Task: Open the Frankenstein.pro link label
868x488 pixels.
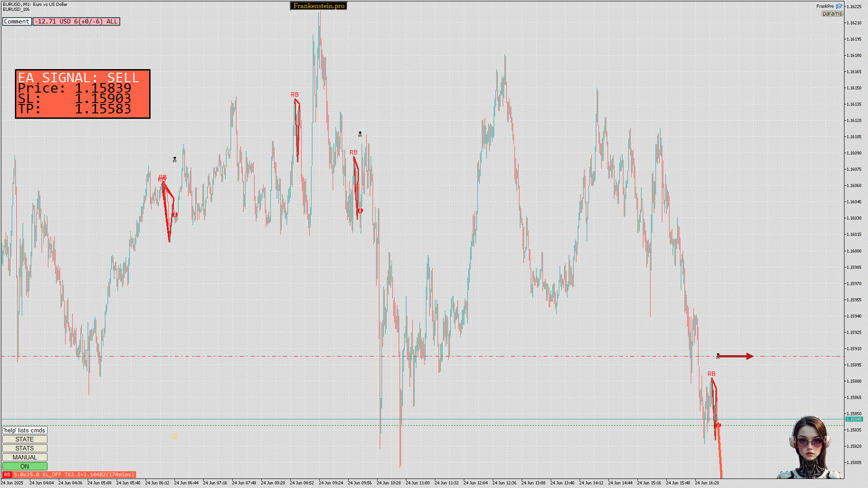Action: [x=319, y=6]
